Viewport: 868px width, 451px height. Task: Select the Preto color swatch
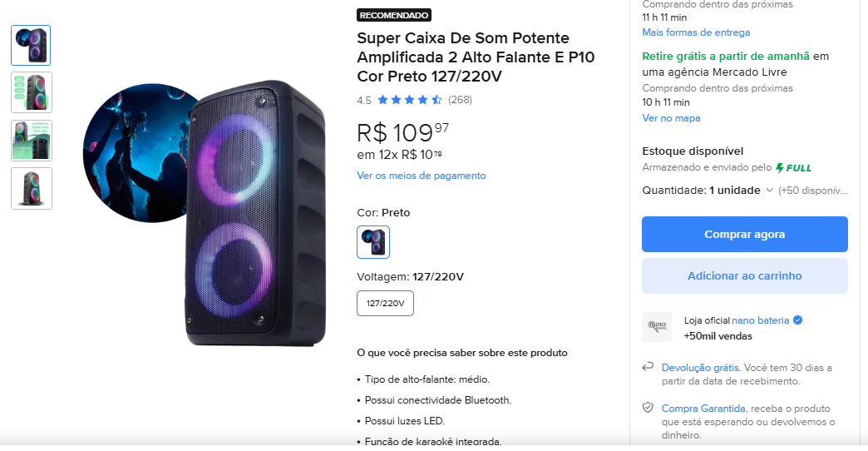pyautogui.click(x=373, y=242)
